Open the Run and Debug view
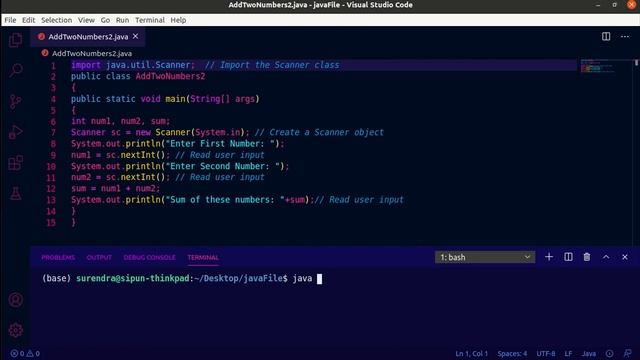The image size is (640, 360). (x=16, y=132)
